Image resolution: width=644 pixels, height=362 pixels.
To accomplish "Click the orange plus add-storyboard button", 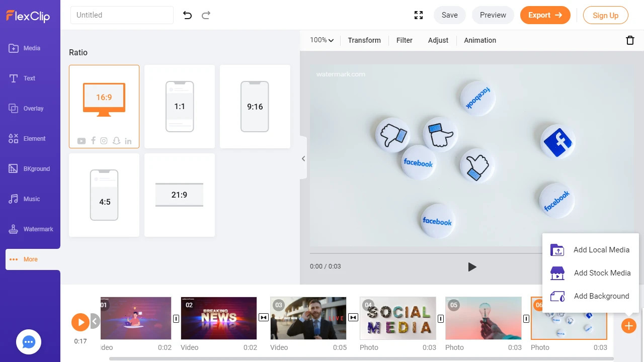I will click(628, 326).
